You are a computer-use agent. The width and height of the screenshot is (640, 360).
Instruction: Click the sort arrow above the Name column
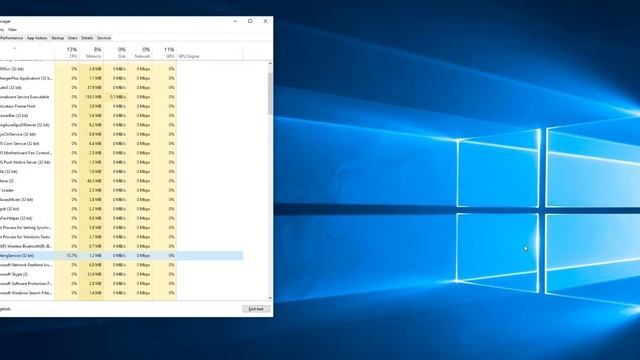[14, 48]
